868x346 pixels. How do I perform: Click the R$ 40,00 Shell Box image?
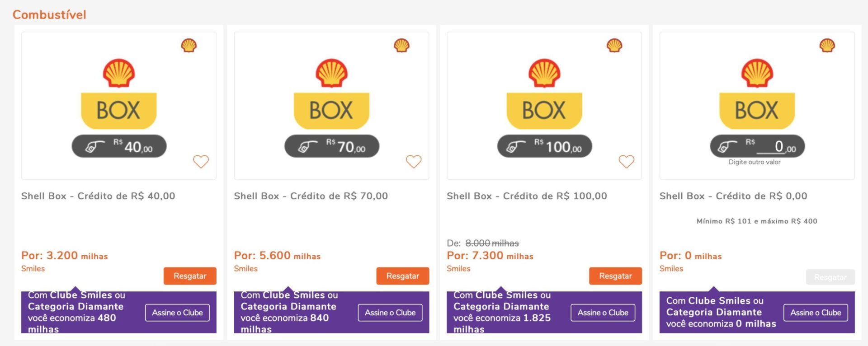[x=118, y=106]
